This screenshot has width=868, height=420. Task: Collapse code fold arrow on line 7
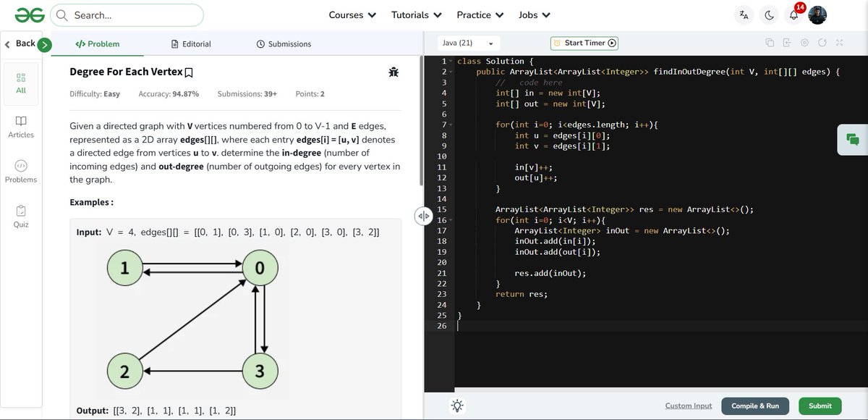[450, 125]
